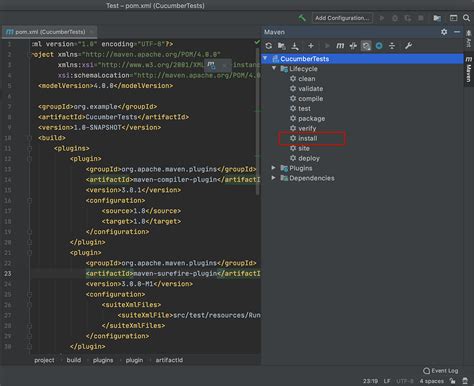Click the editor vertical scrollbar
Viewport: 474px width, 386px height.
coord(257,122)
